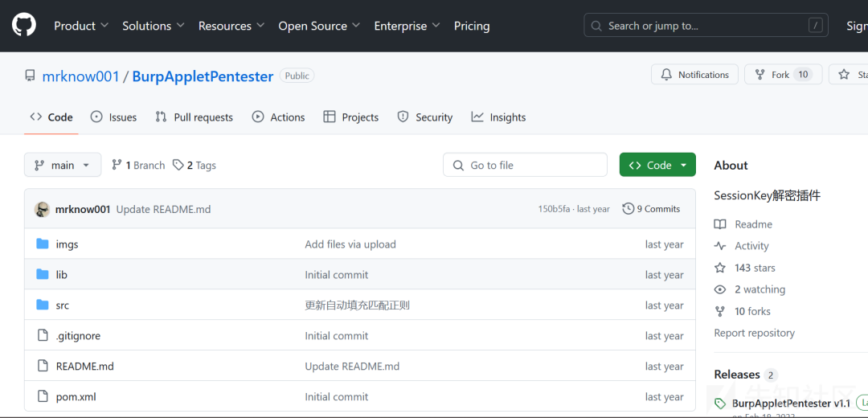Open the 更新自动填充匹配正则 commit
Screen dimensions: 868x418
point(357,305)
